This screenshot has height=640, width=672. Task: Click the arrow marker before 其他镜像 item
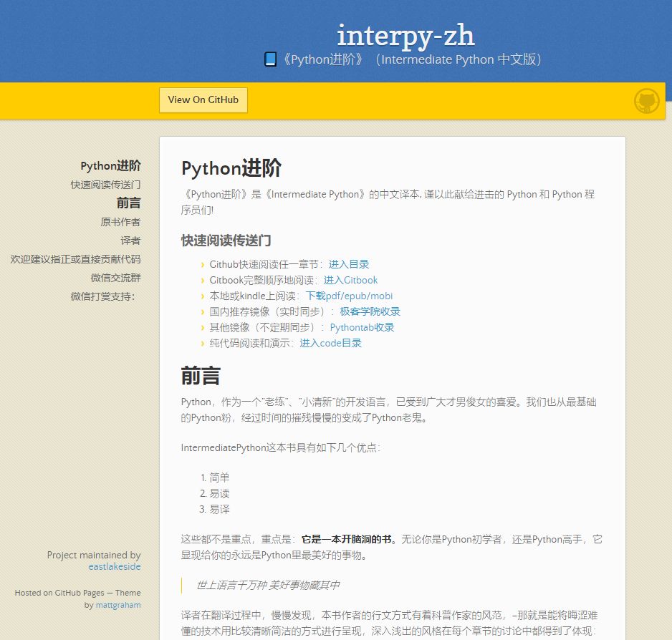click(202, 327)
